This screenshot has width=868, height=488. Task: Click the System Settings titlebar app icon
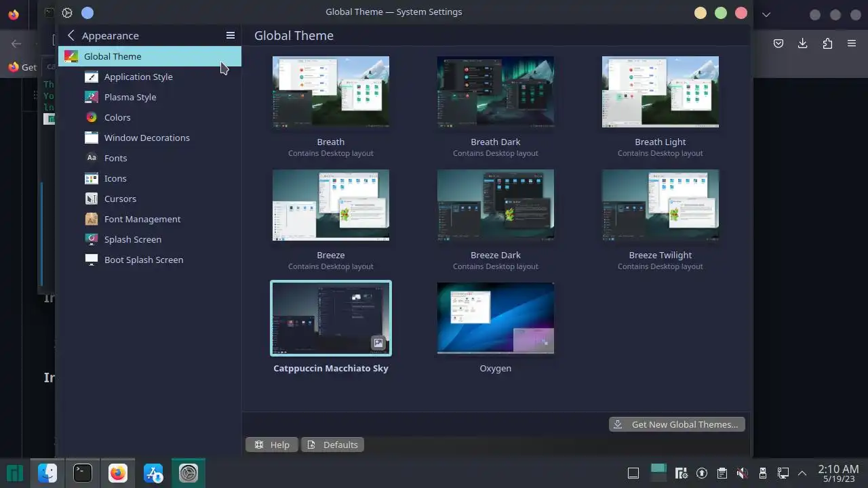coord(67,12)
